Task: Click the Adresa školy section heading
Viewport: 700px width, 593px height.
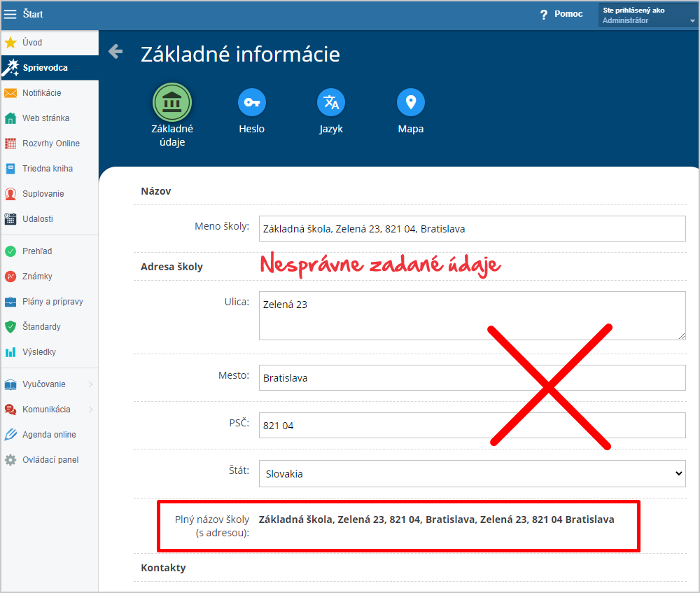Action: (172, 267)
